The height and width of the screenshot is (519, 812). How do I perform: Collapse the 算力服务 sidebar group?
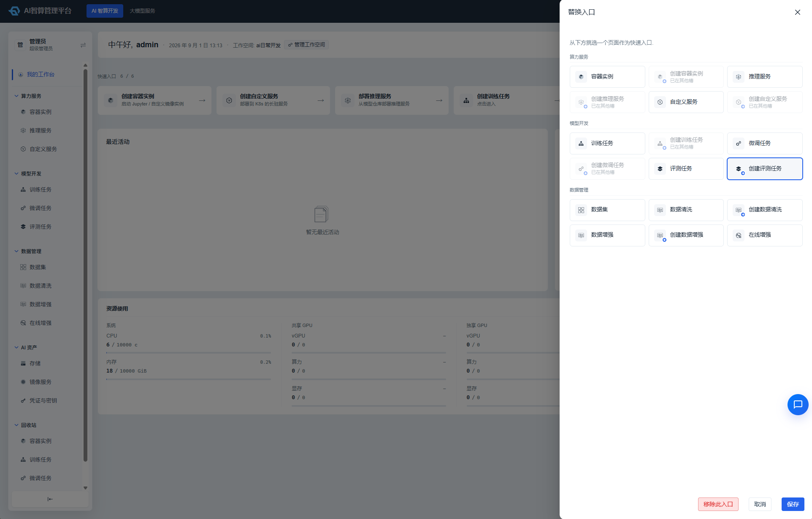click(16, 96)
